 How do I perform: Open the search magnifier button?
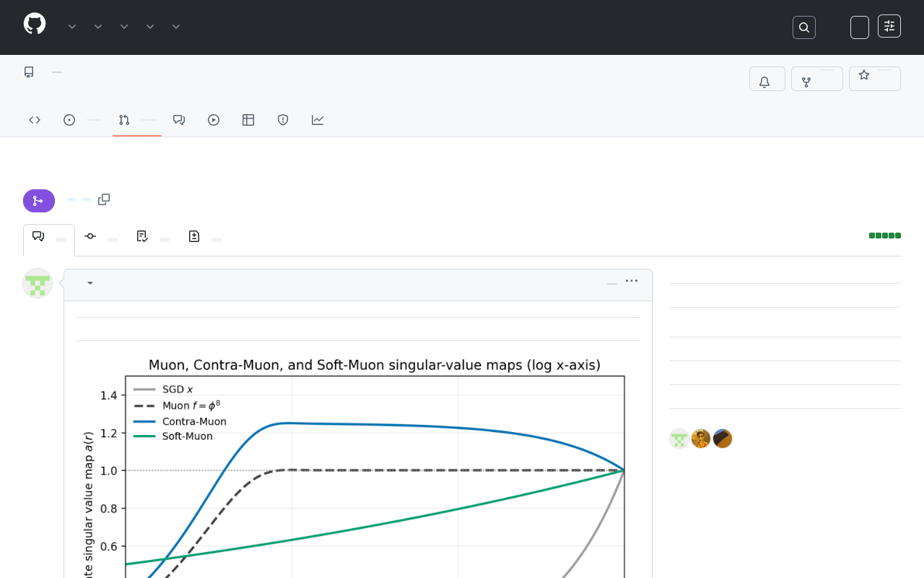pyautogui.click(x=804, y=27)
